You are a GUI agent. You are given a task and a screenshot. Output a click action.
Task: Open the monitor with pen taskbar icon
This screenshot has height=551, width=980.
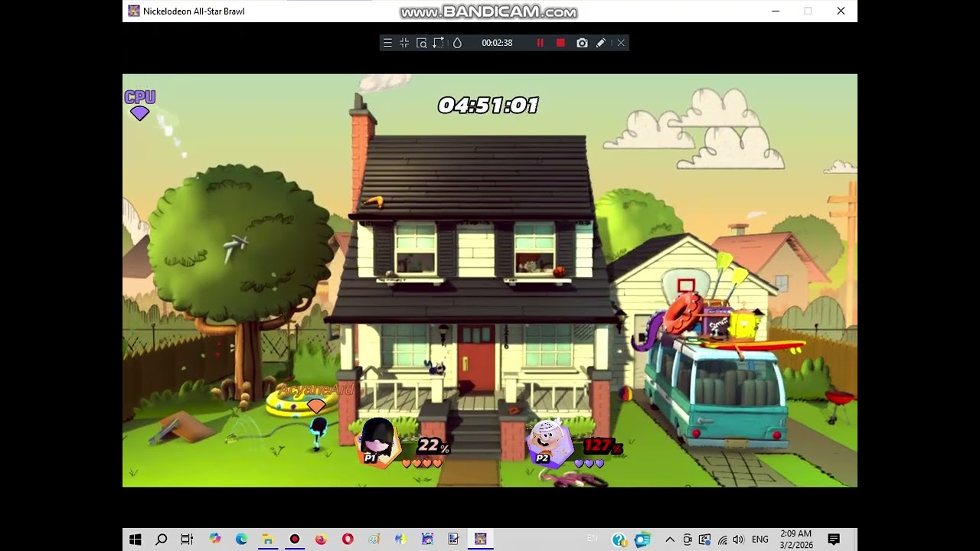[x=453, y=540]
